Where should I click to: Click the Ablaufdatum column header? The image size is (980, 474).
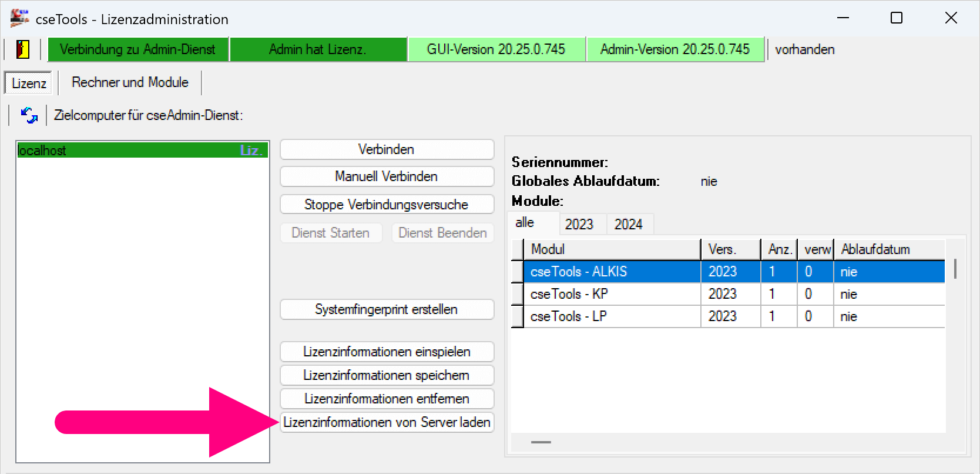(887, 249)
